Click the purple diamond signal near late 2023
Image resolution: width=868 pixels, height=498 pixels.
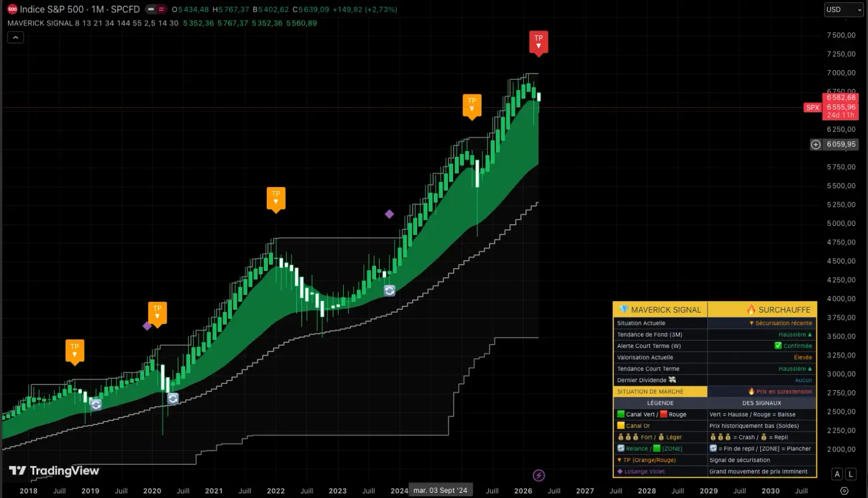pyautogui.click(x=389, y=214)
